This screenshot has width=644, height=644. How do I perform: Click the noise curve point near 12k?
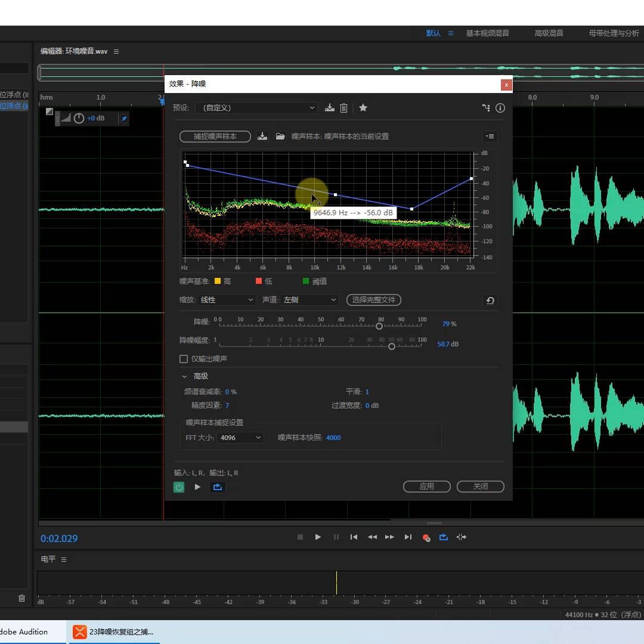point(336,194)
